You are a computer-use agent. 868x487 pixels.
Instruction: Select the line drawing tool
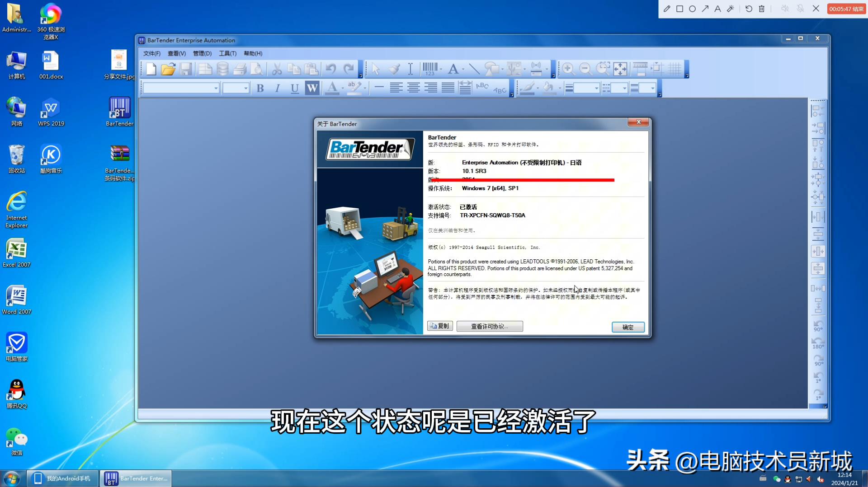pos(474,69)
